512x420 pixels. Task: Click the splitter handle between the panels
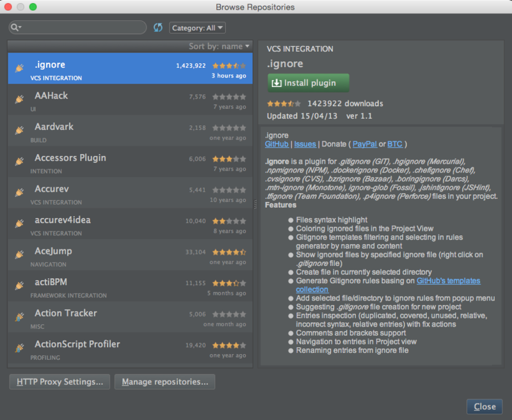point(255,204)
